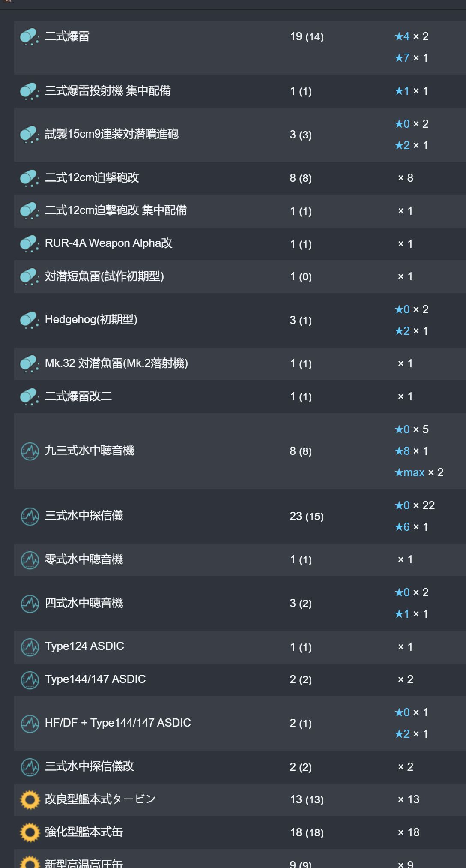Click the sonar icon for 三式水中探信儀改
Image resolution: width=466 pixels, height=868 pixels.
coord(30,766)
